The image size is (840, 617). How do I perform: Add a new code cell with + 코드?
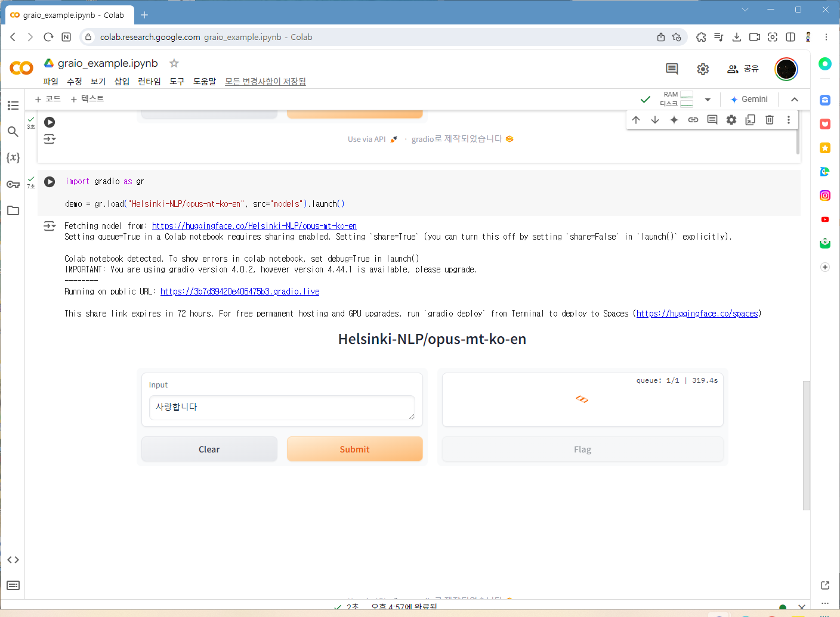coord(48,99)
